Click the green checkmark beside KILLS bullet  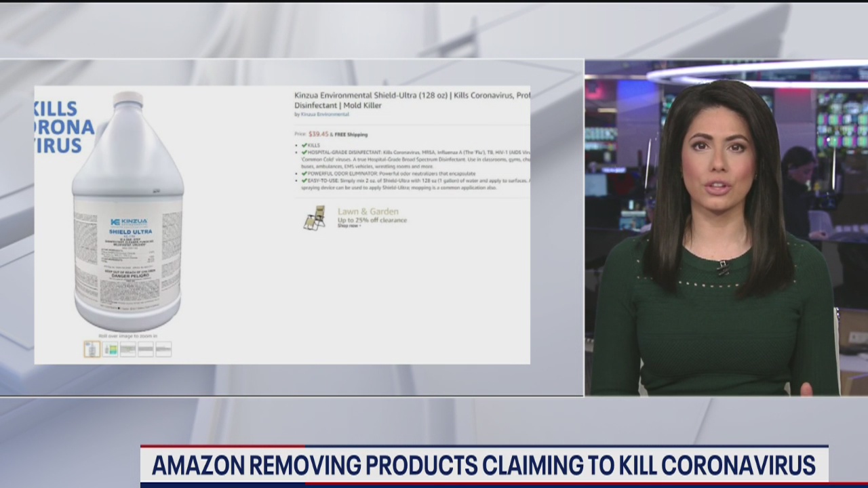point(305,145)
